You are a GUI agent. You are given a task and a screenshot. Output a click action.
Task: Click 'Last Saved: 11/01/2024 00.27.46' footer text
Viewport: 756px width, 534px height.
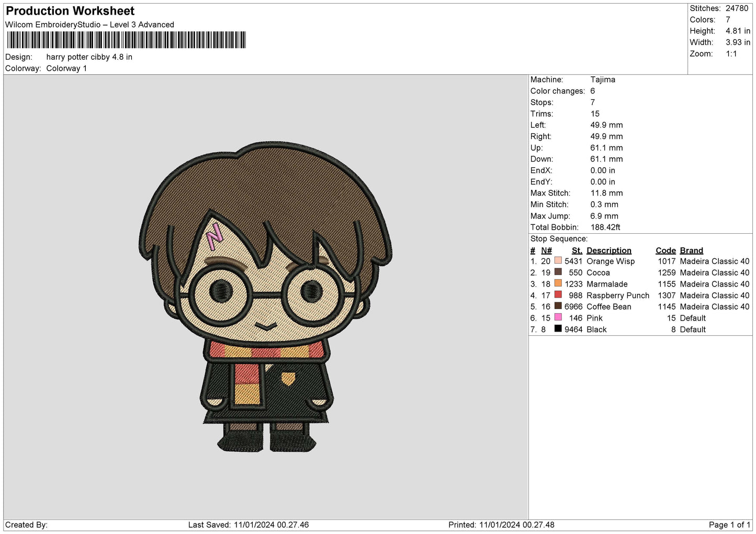coord(249,525)
